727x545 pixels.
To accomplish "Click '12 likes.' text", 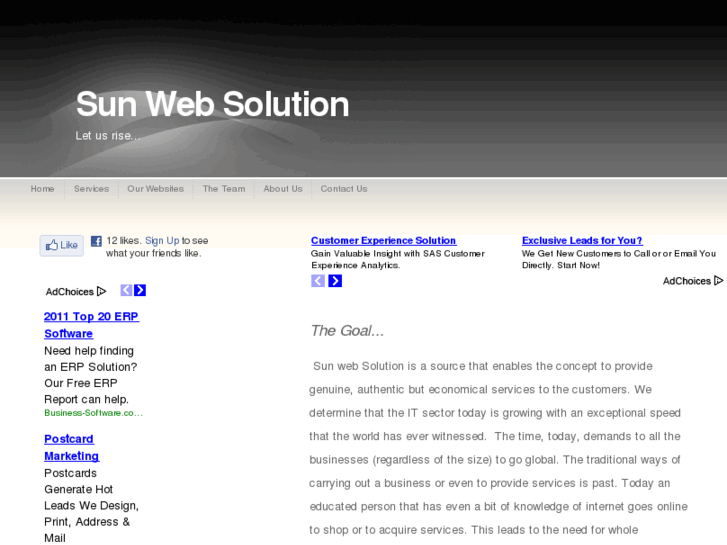I will (x=123, y=241).
